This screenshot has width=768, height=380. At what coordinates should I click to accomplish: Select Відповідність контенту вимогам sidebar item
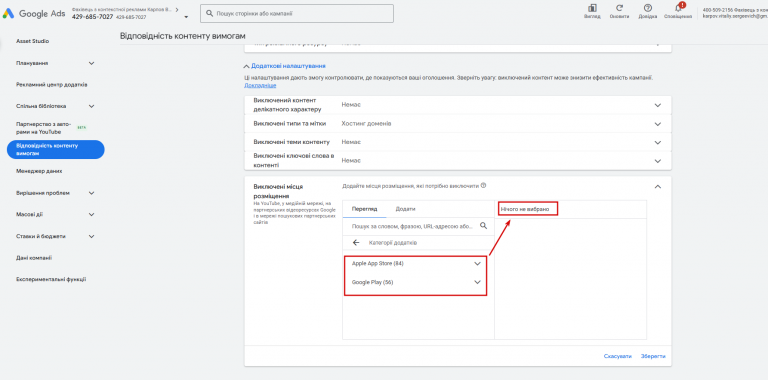[x=55, y=149]
